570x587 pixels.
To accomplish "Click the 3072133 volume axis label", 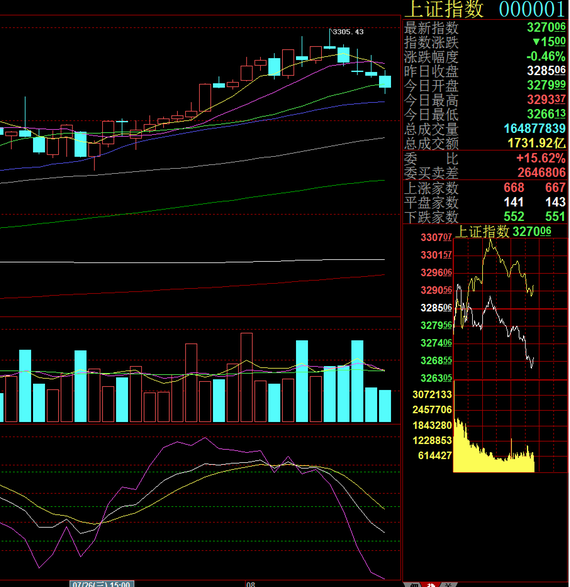I will (432, 394).
